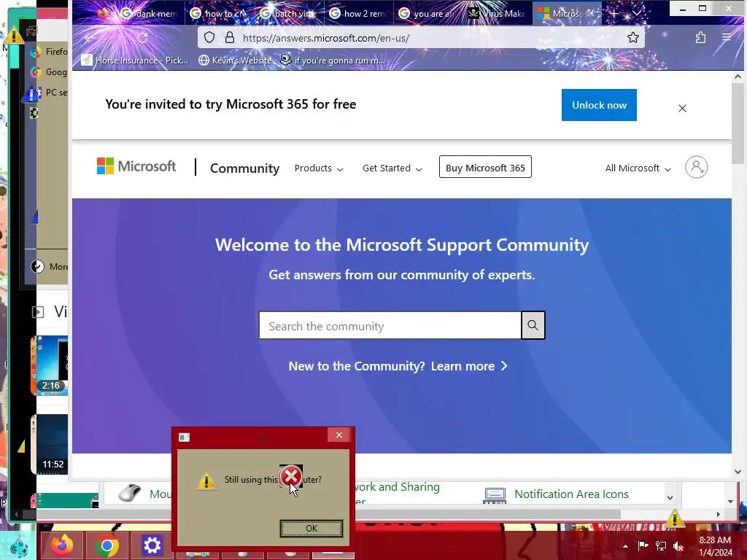Switch to the 'how 2 rem' tab
747x560 pixels.
click(358, 13)
